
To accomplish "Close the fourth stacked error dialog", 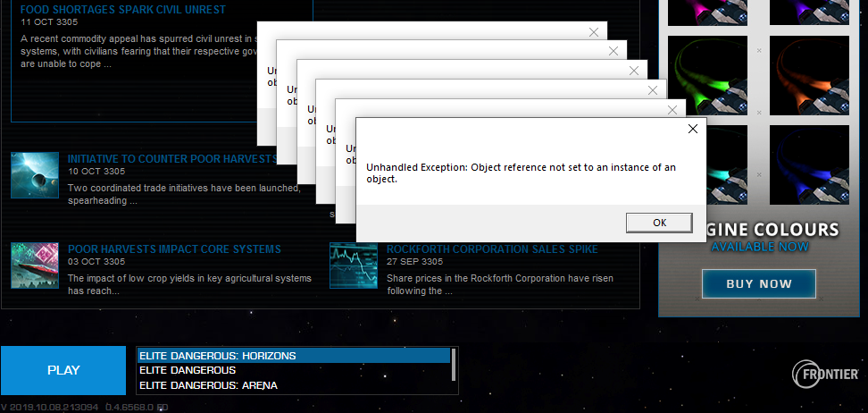I will click(653, 90).
